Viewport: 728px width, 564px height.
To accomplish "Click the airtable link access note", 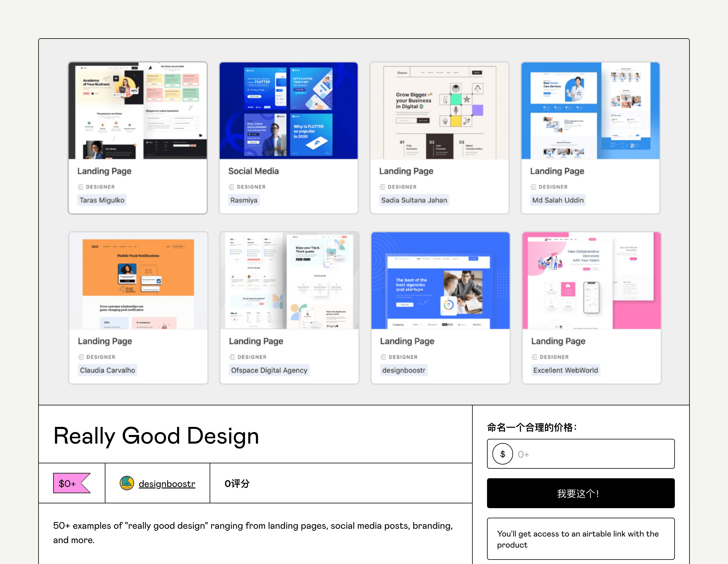I will coord(580,539).
